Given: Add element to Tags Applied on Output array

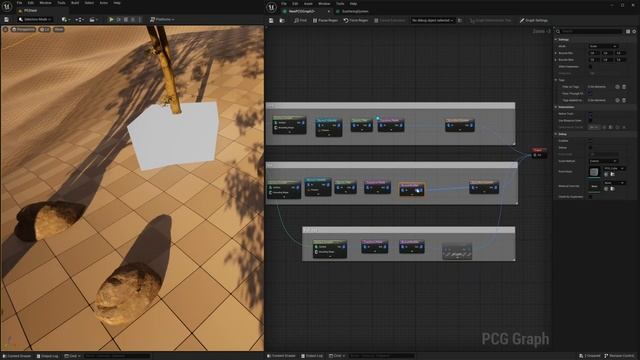Looking at the screenshot, I should click(617, 100).
